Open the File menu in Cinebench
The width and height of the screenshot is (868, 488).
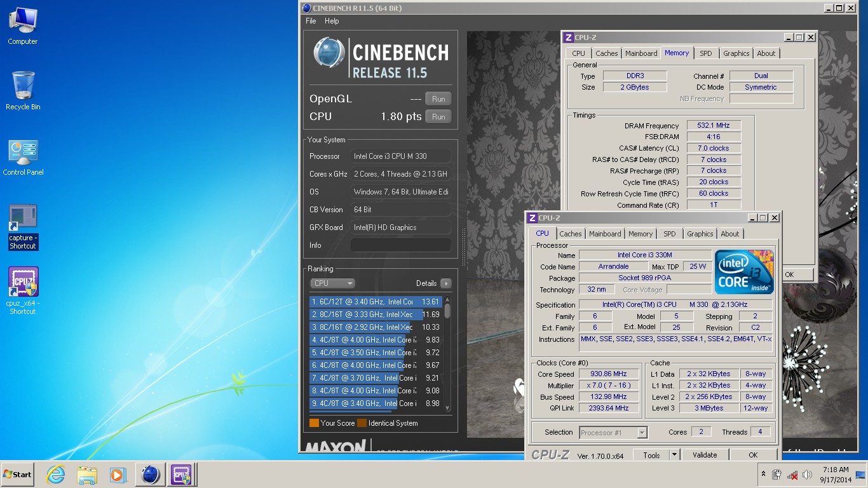(x=311, y=21)
